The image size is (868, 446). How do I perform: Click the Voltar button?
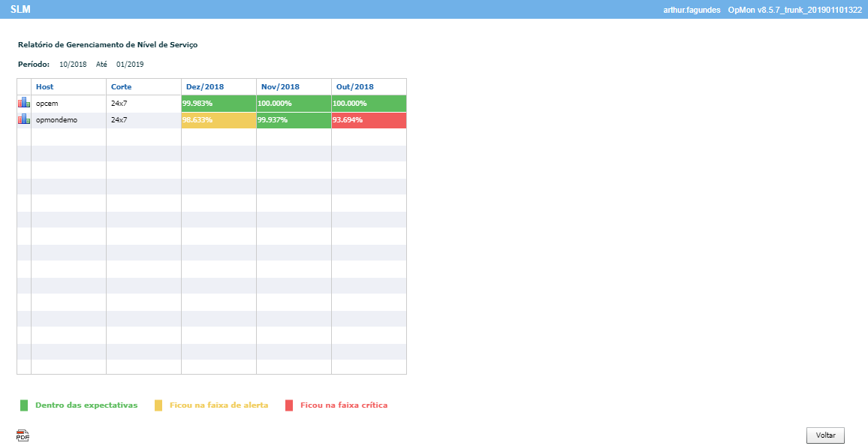(825, 435)
